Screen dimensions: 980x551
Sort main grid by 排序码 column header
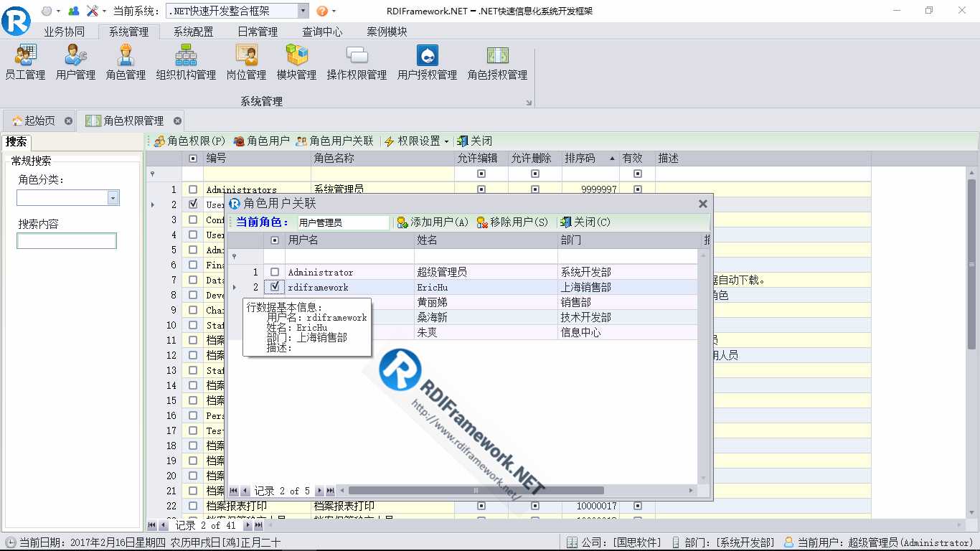590,159
